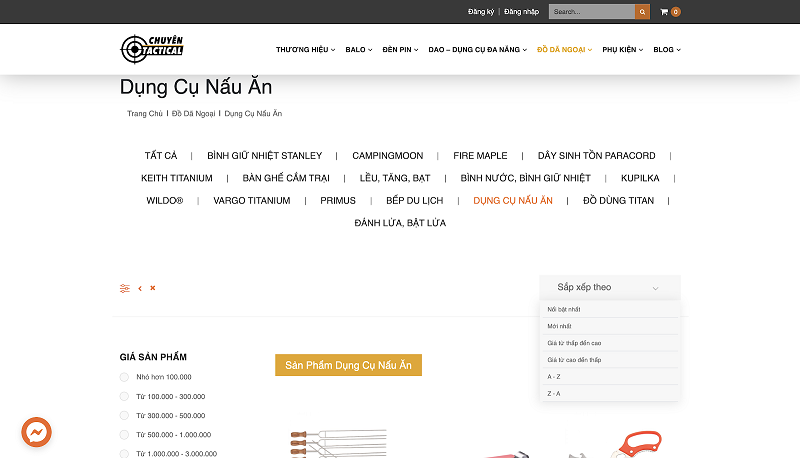Click the Đăng ký link
This screenshot has height=458, width=800.
point(481,12)
